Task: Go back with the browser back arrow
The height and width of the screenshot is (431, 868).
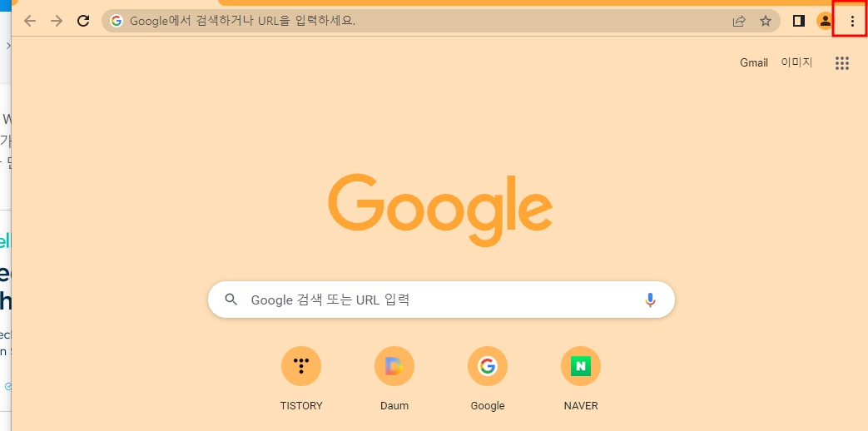Action: coord(30,21)
